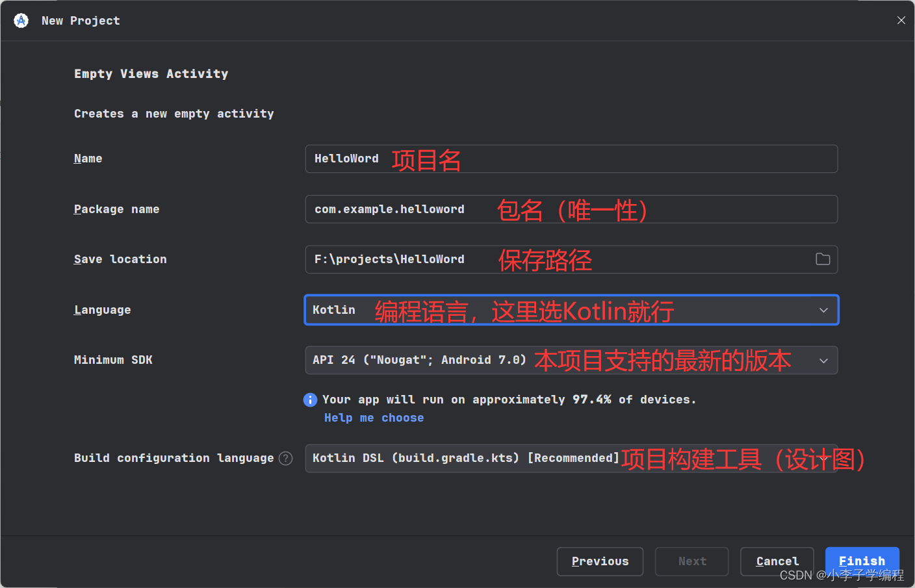Click the Language dropdown chevron arrow
The height and width of the screenshot is (588, 915).
point(823,310)
